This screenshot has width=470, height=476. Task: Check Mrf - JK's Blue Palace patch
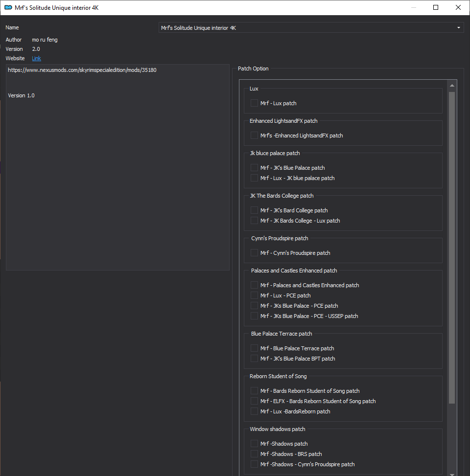point(254,168)
